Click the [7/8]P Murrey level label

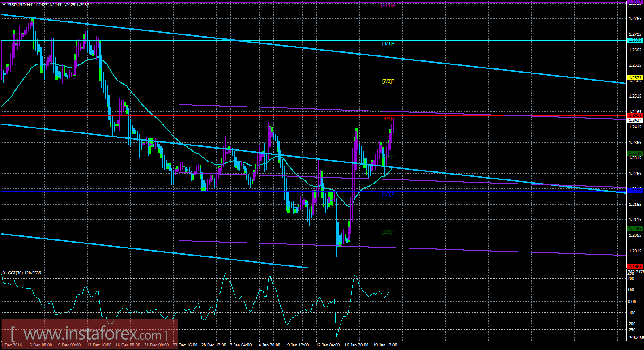tap(388, 81)
